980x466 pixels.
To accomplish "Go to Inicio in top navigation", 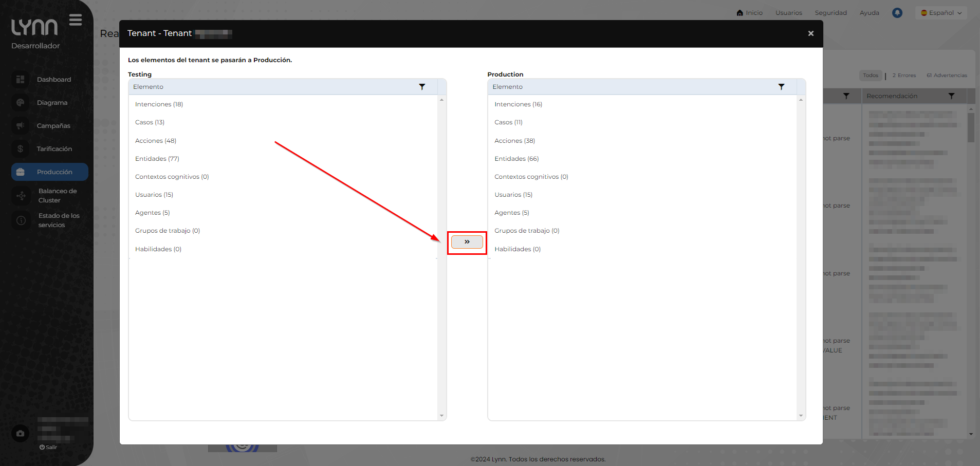I will point(750,13).
